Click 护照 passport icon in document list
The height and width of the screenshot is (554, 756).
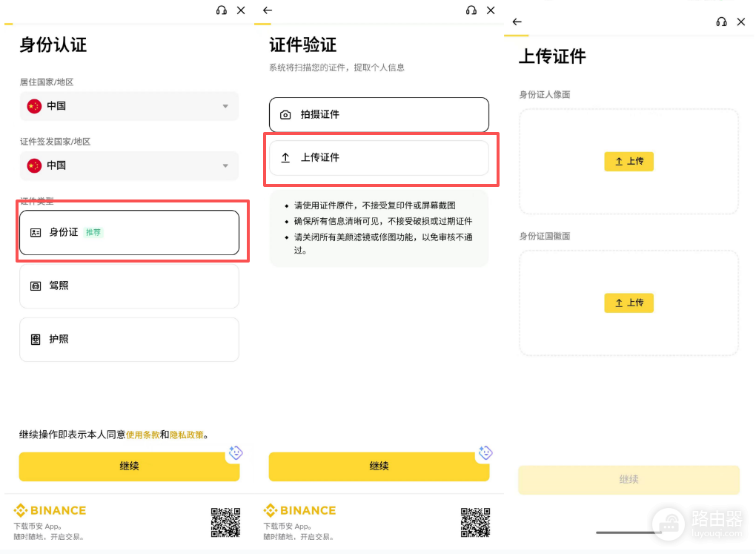[x=36, y=340]
